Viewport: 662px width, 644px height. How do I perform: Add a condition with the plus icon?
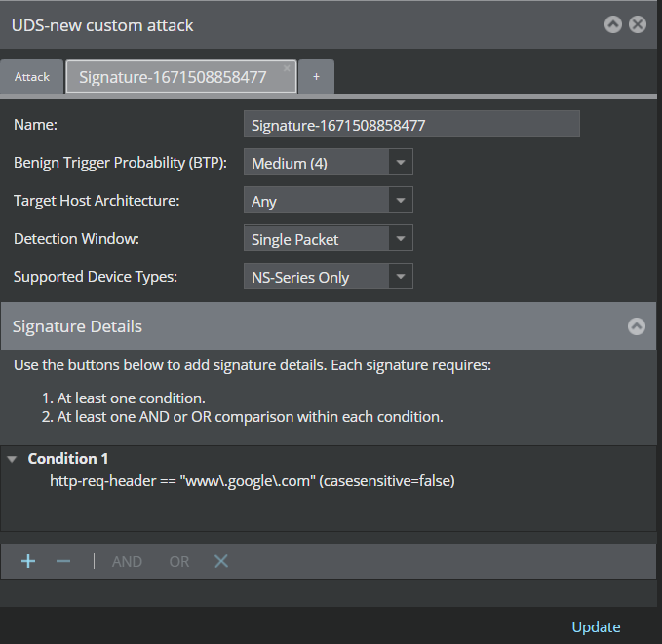28,561
